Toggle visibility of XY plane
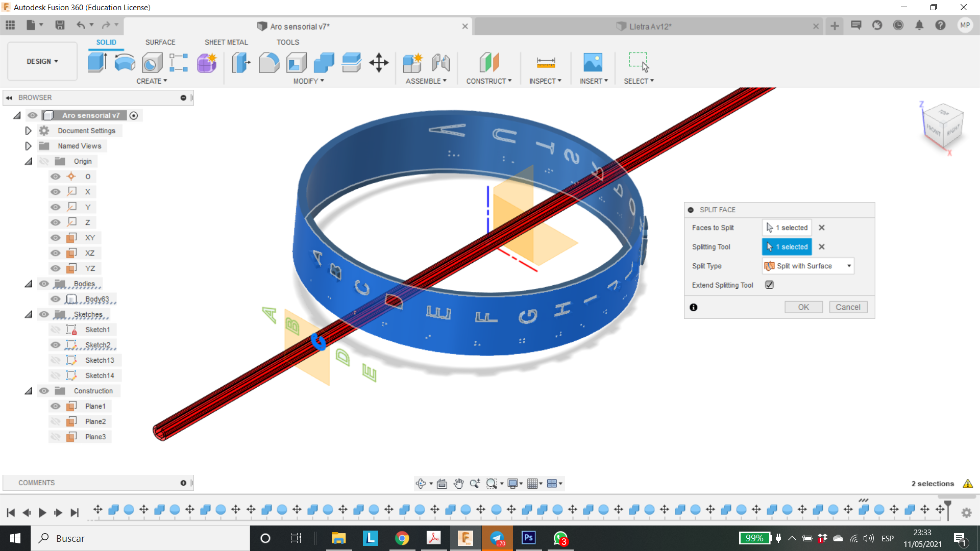 pos(56,238)
